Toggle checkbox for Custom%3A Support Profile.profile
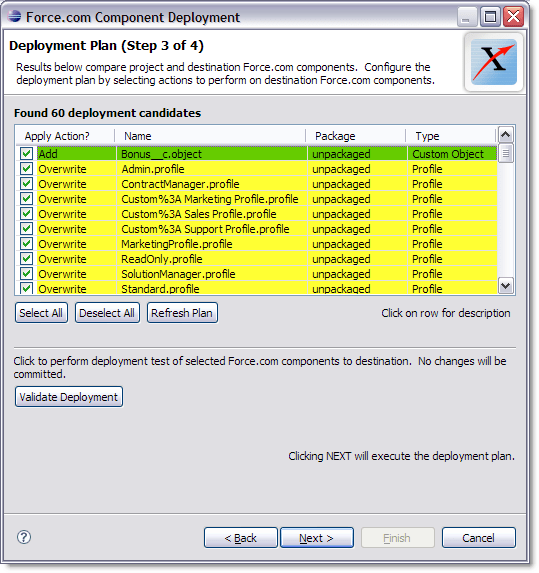The image size is (539, 573). pos(26,228)
